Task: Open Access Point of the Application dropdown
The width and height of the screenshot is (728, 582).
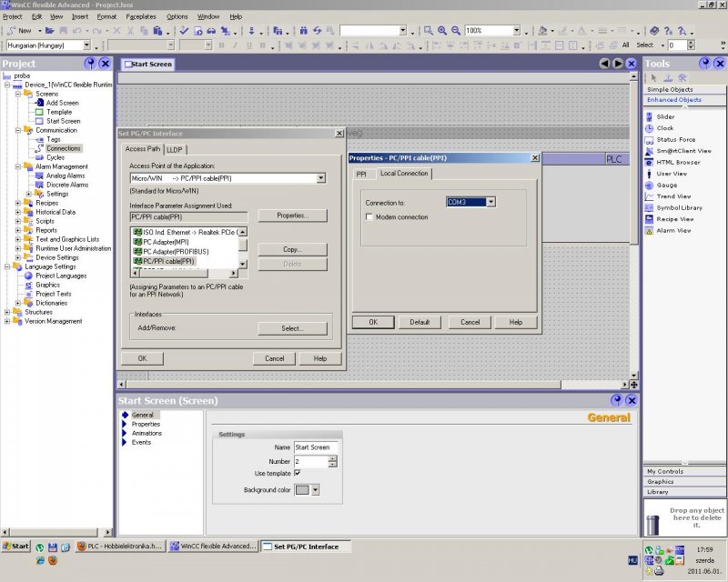Action: (321, 178)
